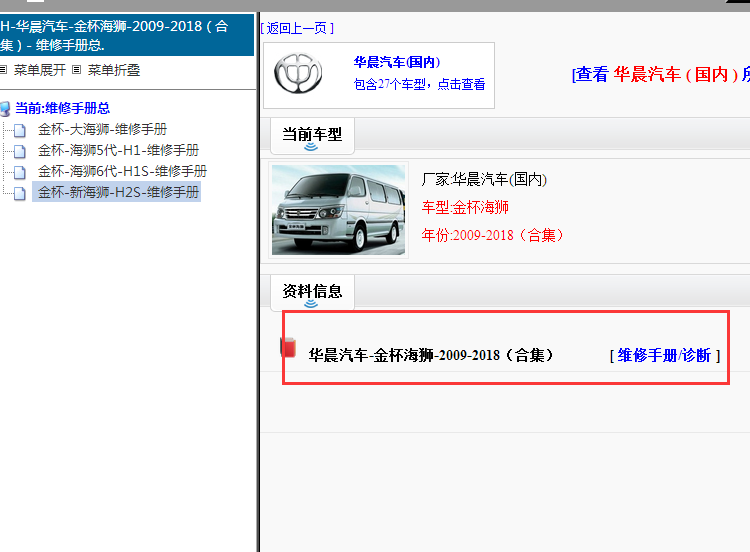Open 查看 华晨汽车（国内）link on the right
Viewport: 750px width, 552px height.
(x=661, y=74)
